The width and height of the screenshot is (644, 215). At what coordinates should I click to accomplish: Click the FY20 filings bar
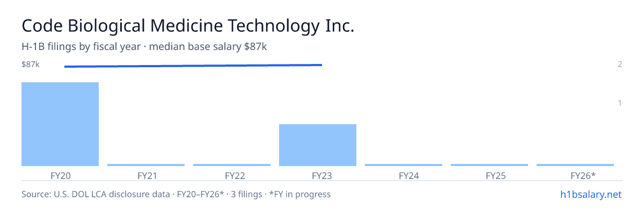(x=60, y=124)
